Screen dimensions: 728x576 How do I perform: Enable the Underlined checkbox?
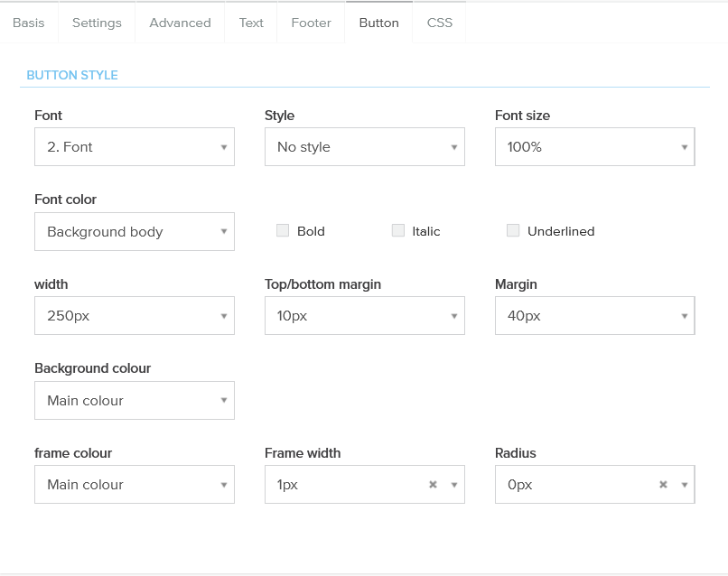pyautogui.click(x=513, y=231)
